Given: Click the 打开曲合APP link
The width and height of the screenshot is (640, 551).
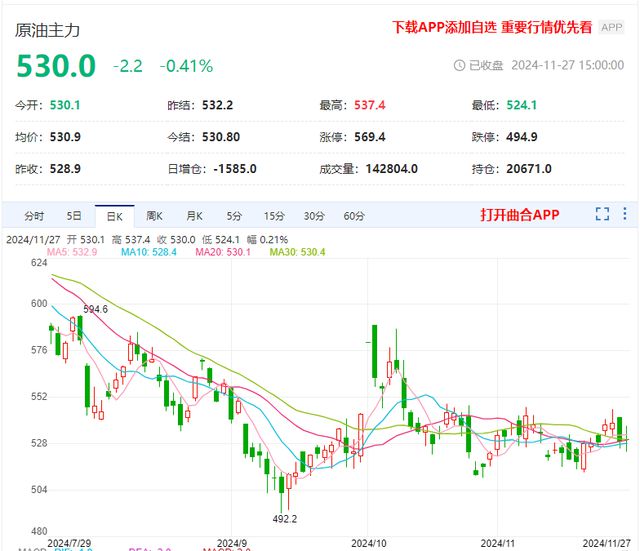Looking at the screenshot, I should coord(519,215).
